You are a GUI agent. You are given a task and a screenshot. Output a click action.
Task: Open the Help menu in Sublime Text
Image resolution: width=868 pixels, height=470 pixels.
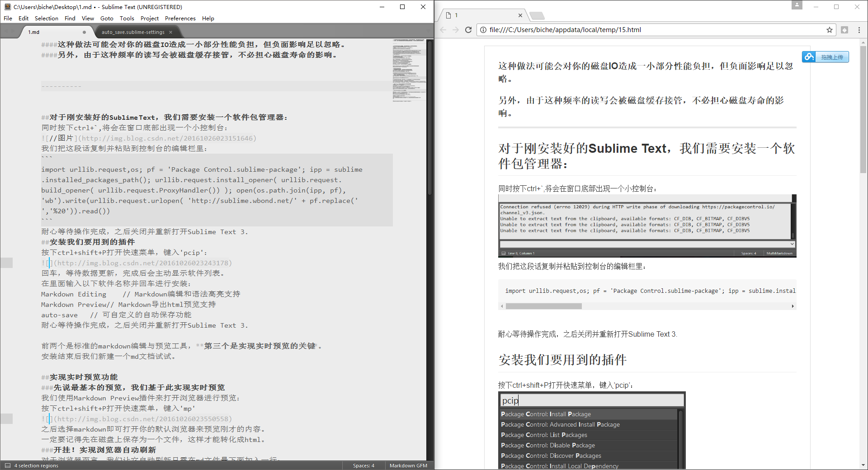tap(208, 19)
